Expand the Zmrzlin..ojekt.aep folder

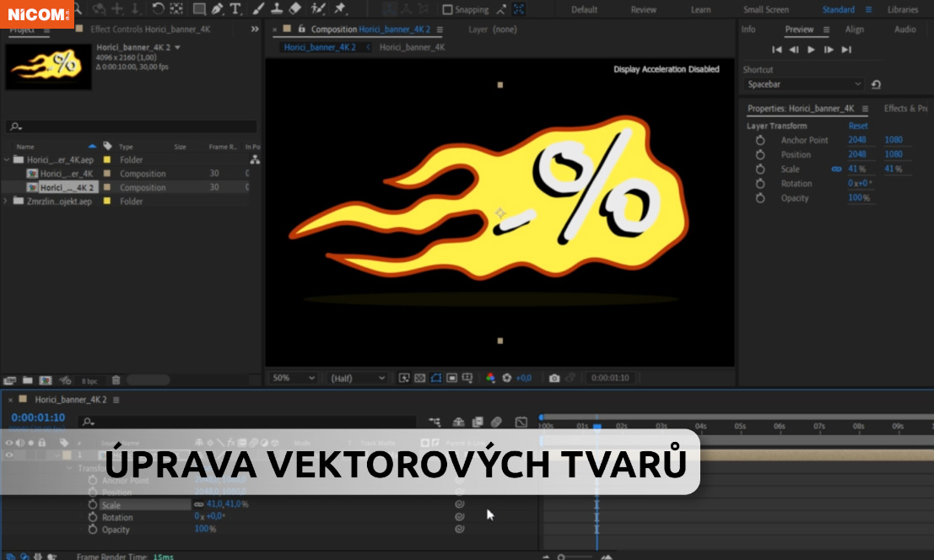click(x=6, y=202)
